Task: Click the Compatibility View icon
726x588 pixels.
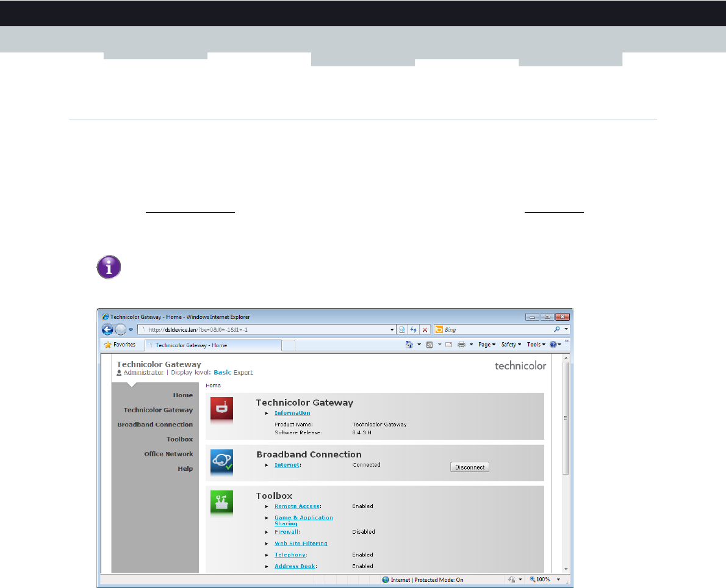Action: click(402, 329)
